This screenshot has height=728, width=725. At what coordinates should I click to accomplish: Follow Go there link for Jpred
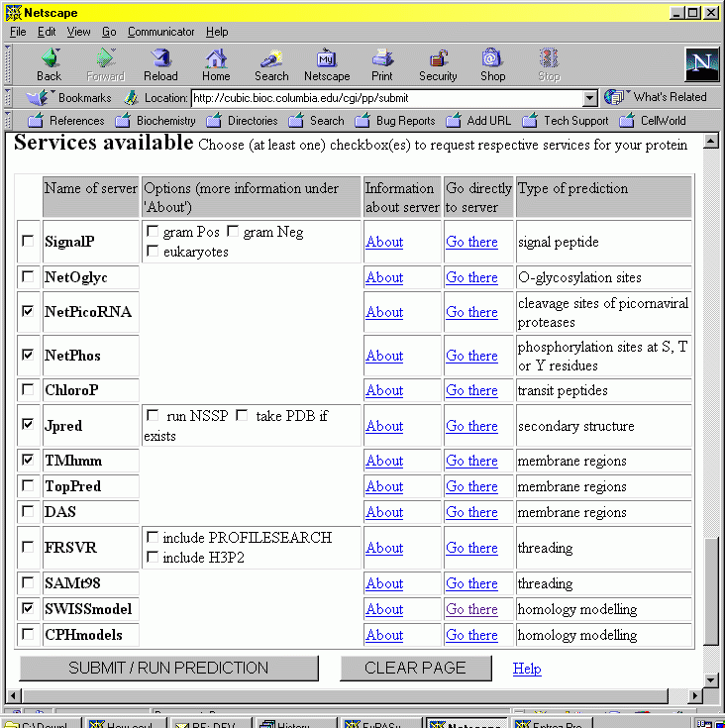coord(471,426)
